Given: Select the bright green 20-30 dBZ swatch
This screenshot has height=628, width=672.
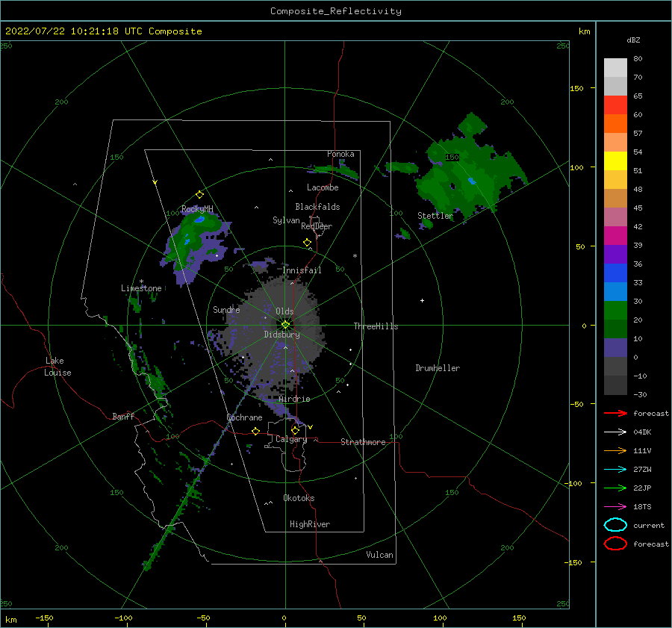Looking at the screenshot, I should point(615,311).
